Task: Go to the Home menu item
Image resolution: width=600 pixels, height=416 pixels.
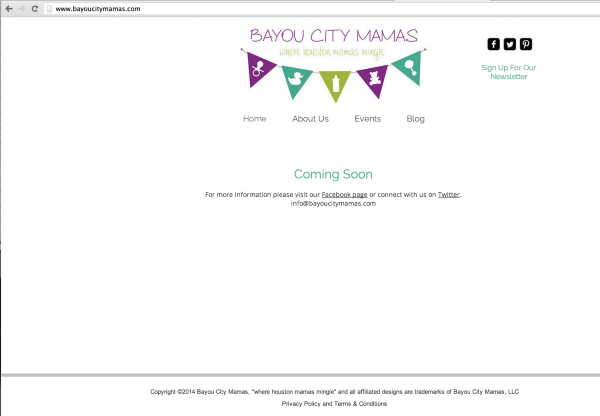Action: point(254,119)
